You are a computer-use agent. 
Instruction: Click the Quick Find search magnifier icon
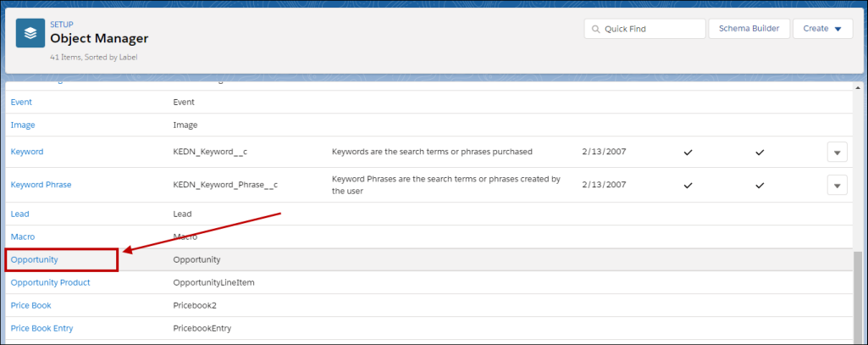coord(594,29)
